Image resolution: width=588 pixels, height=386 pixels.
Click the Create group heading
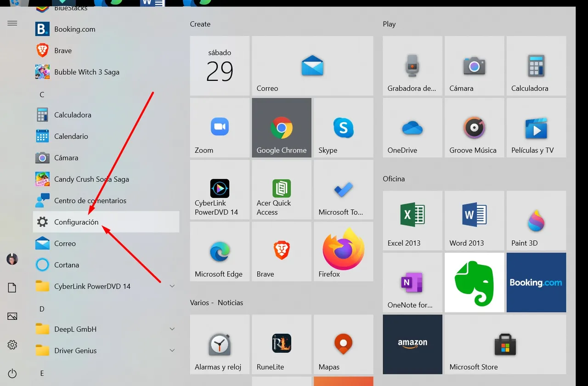200,24
